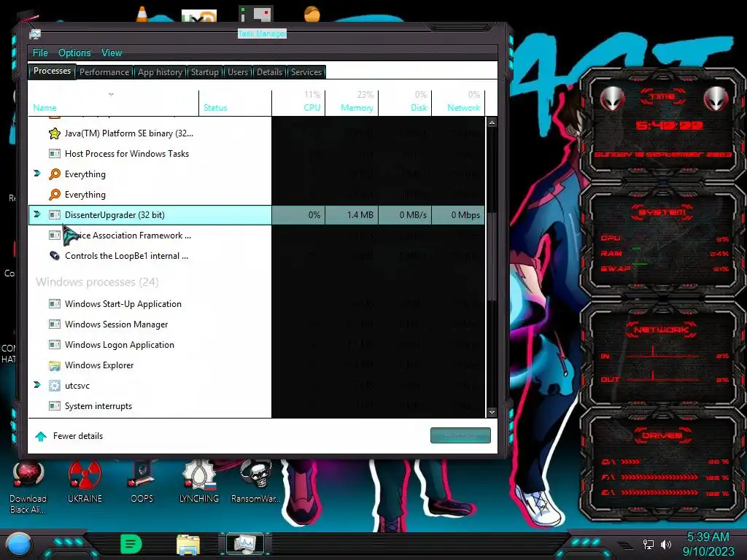Click the Java Platform SE binary icon
This screenshot has height=560, width=747.
[55, 133]
